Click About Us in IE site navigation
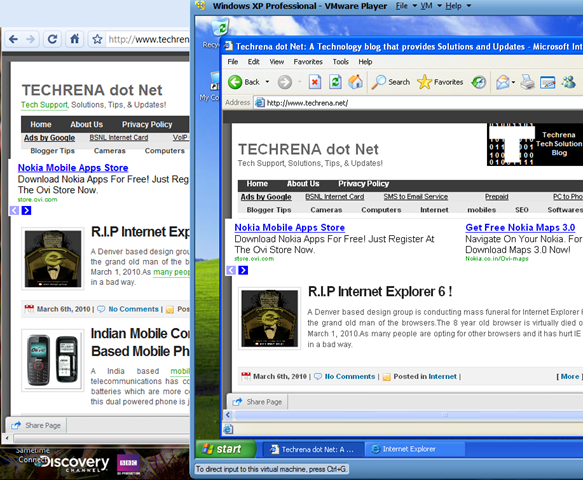 303,184
